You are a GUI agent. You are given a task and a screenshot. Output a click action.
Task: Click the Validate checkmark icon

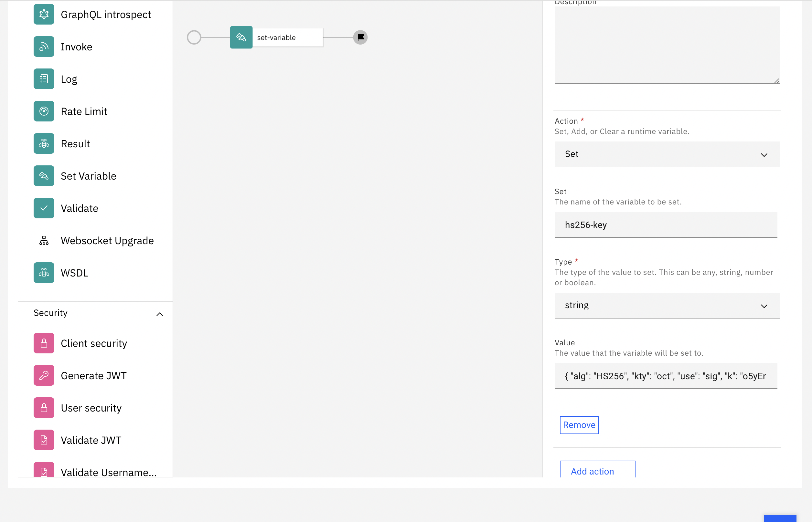click(x=44, y=208)
